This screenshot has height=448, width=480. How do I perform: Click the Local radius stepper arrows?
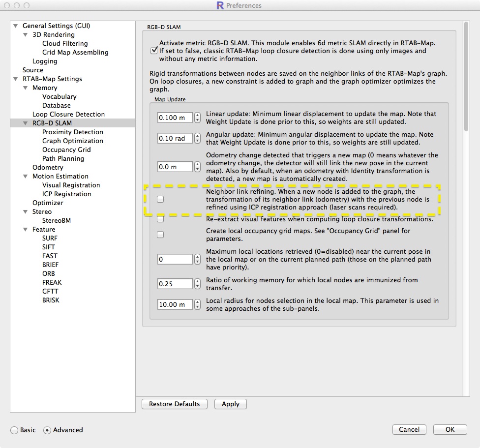(x=198, y=305)
